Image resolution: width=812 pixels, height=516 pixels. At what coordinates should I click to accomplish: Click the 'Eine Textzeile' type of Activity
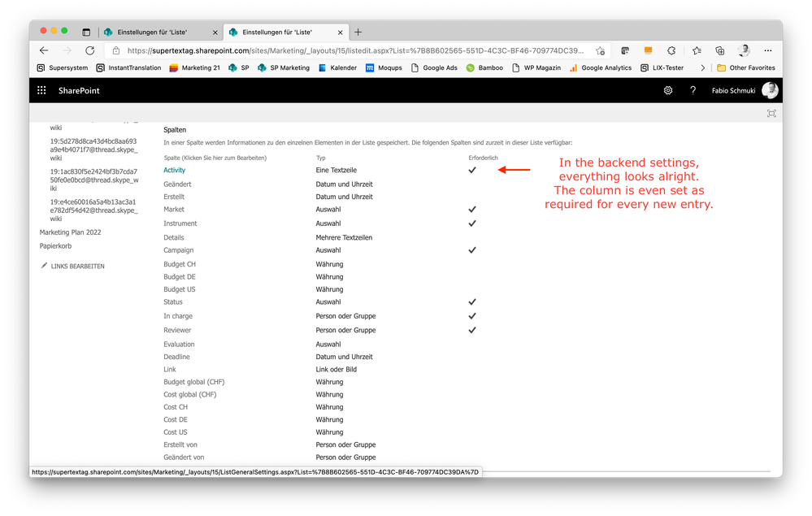tap(336, 171)
